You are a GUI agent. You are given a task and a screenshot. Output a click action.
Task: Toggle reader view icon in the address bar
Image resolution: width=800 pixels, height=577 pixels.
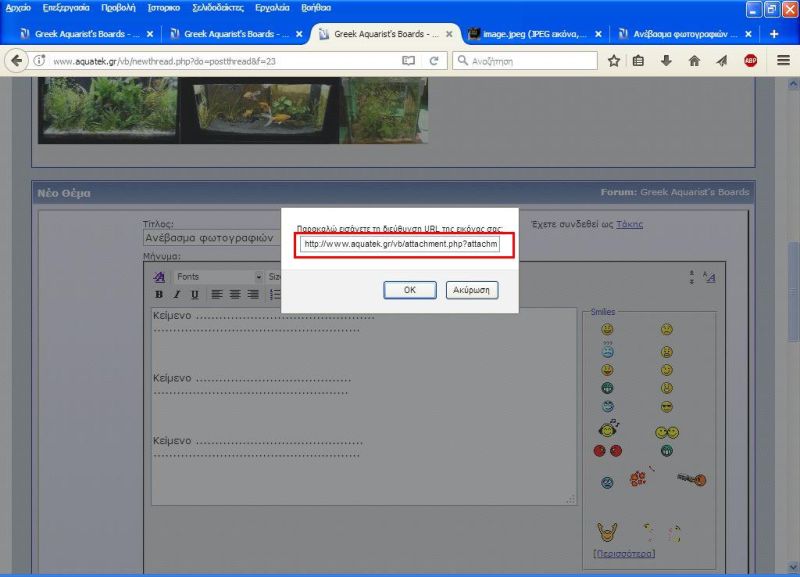[x=408, y=61]
